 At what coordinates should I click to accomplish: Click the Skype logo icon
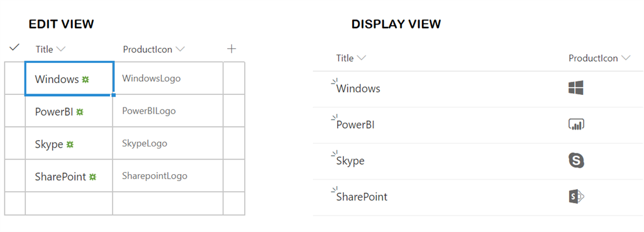click(x=576, y=160)
